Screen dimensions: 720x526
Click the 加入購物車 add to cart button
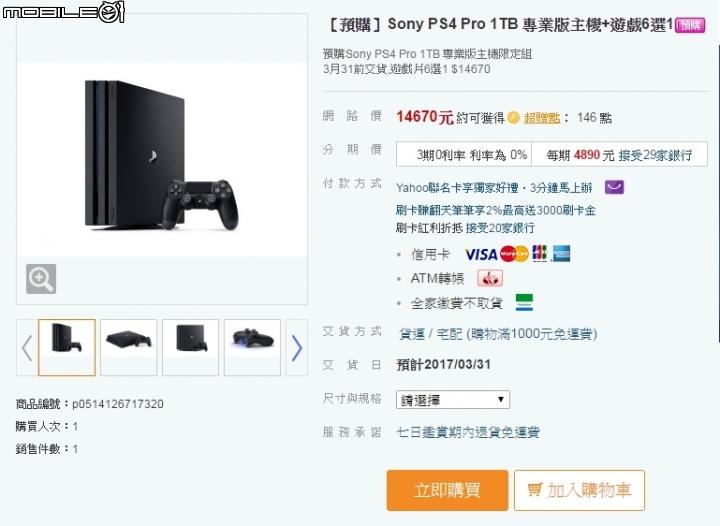click(x=579, y=490)
